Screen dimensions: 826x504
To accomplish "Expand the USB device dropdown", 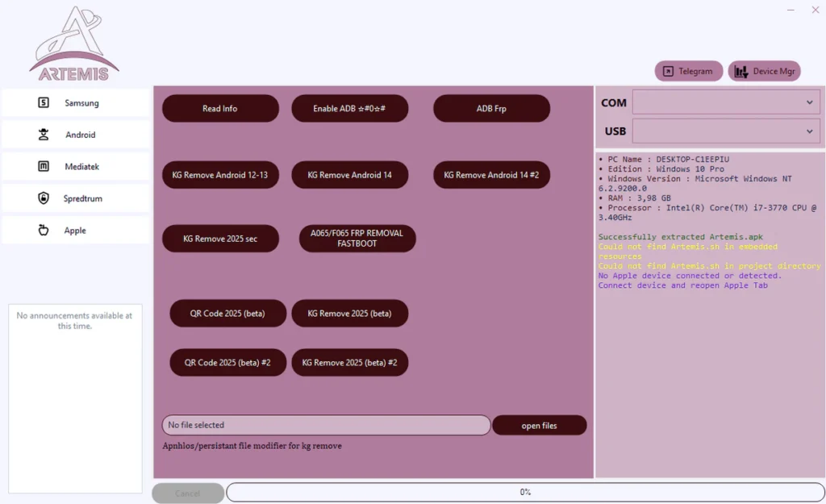I will 726,131.
